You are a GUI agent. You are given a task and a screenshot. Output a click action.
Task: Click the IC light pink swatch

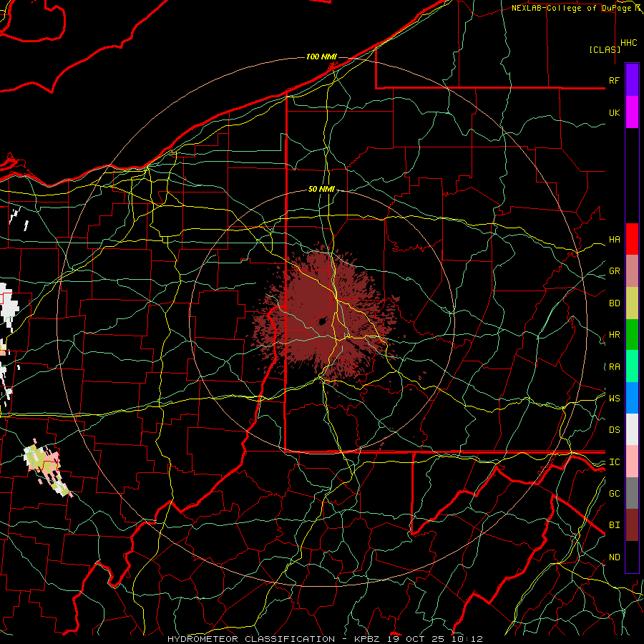[x=632, y=462]
